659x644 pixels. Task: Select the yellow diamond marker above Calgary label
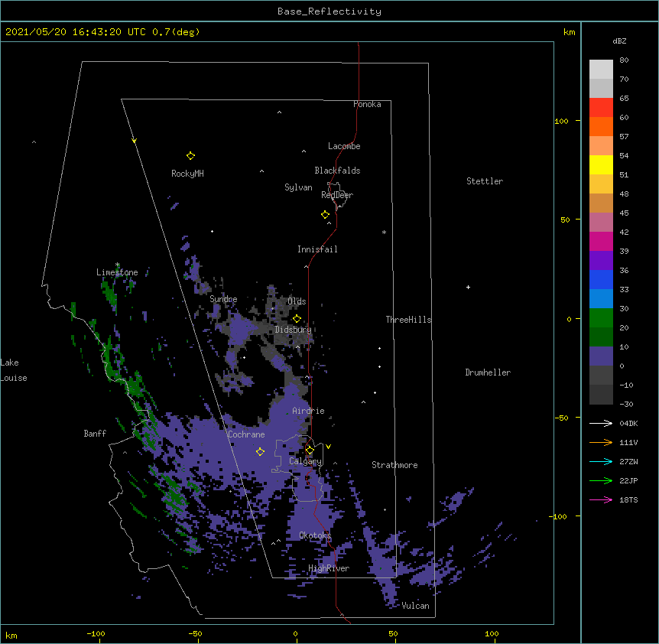click(310, 450)
